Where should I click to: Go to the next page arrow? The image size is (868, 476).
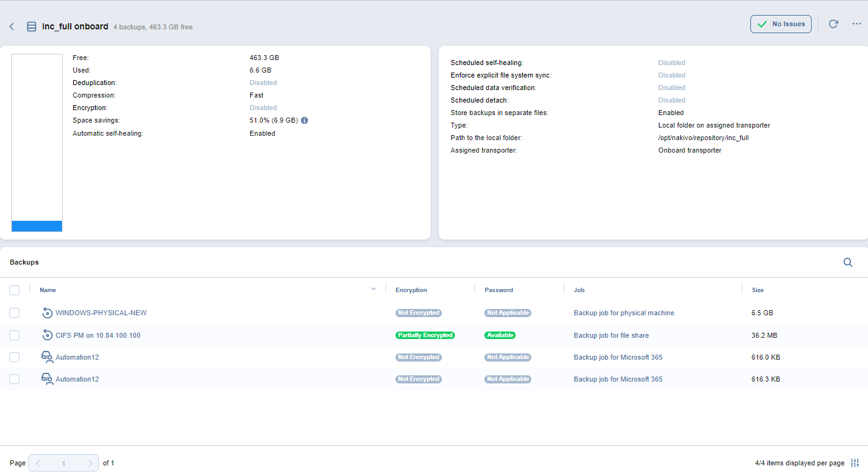pyautogui.click(x=89, y=463)
